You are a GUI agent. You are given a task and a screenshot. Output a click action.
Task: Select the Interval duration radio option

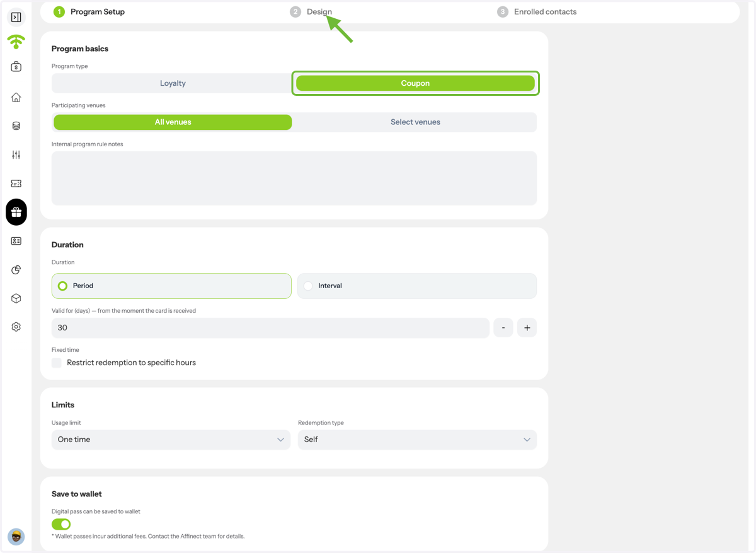point(417,286)
